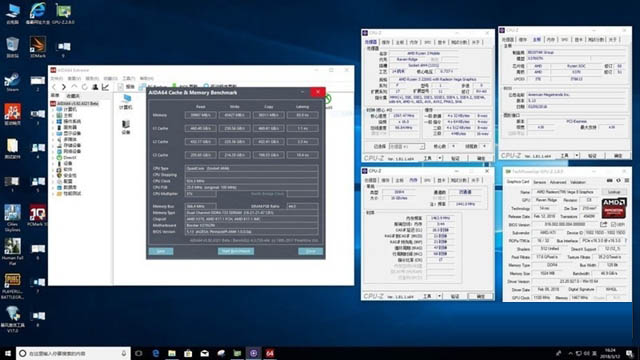Click Start Benchmark in AIDA64 benchmark dialog
640x360 pixels.
click(236, 251)
